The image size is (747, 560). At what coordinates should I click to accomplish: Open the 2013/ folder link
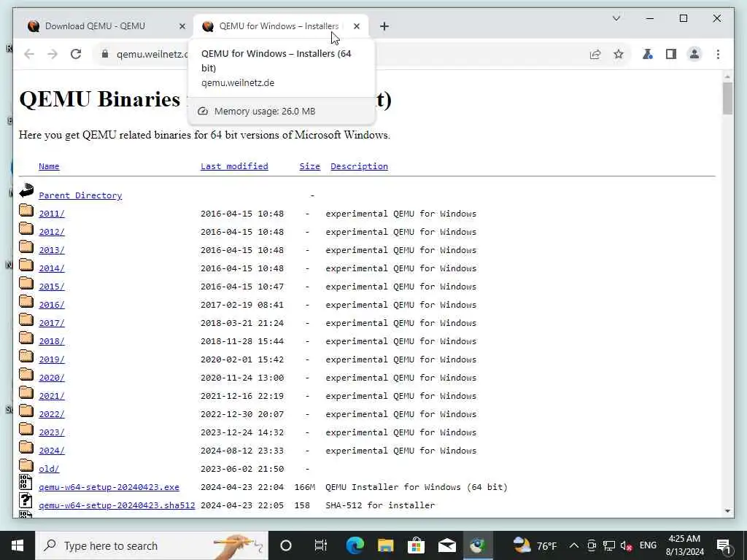[x=52, y=250]
